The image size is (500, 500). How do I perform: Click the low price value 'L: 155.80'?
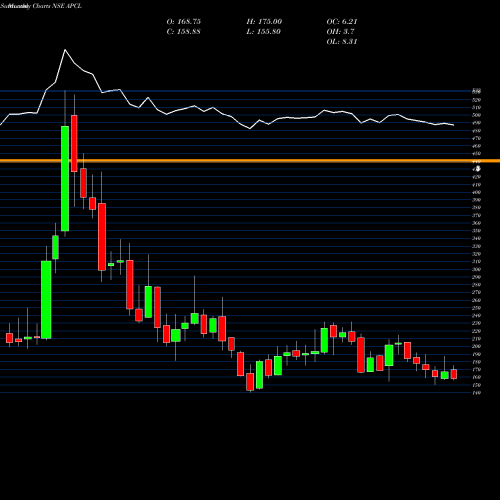[x=263, y=32]
